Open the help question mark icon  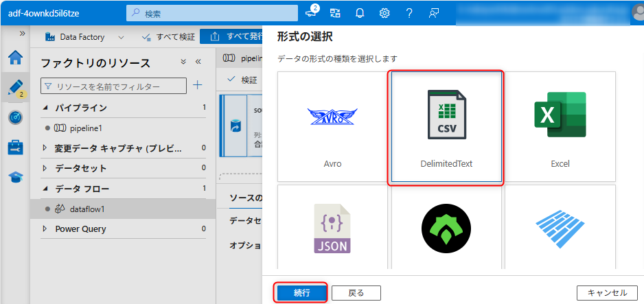click(x=409, y=13)
